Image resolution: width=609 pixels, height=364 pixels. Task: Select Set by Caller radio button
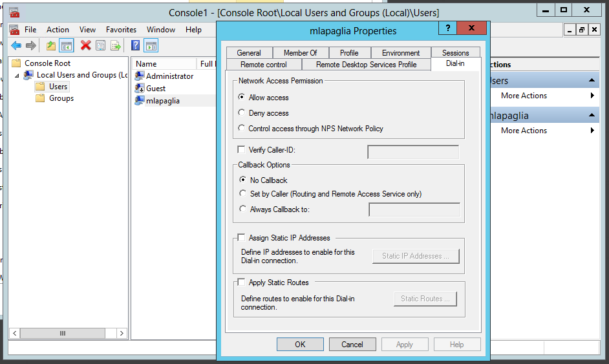[x=242, y=193]
